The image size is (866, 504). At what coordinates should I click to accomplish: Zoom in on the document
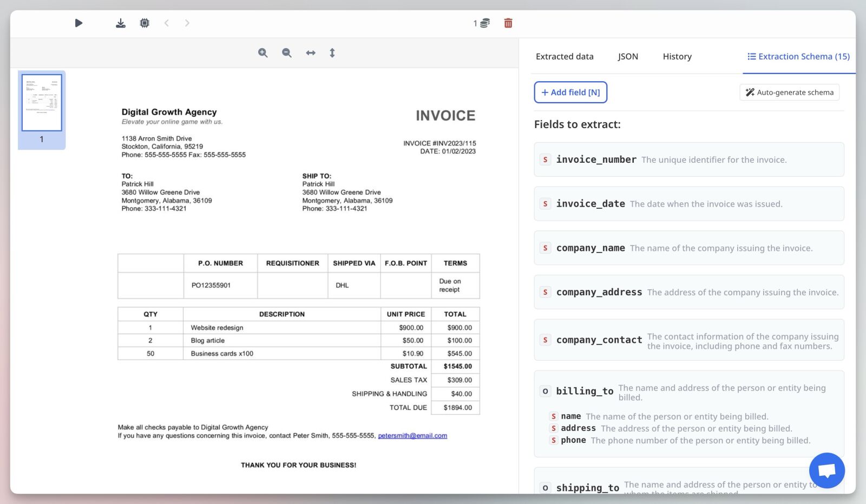pos(263,52)
